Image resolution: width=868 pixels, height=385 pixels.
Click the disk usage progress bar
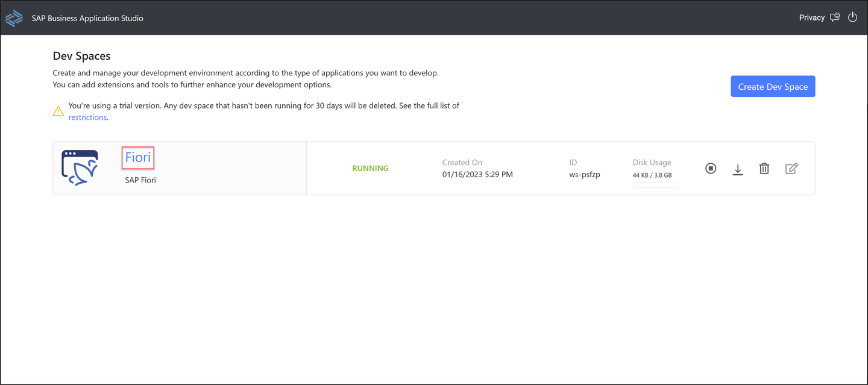656,185
